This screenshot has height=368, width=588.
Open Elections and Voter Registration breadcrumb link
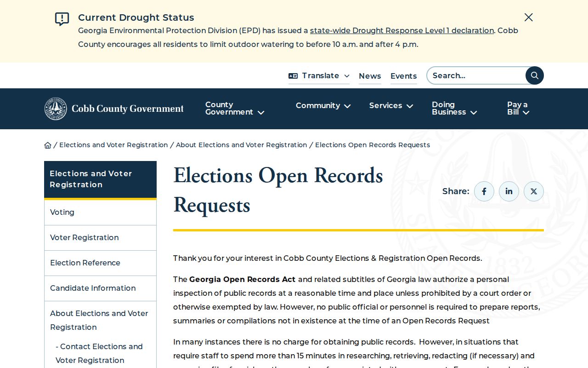pos(113,145)
